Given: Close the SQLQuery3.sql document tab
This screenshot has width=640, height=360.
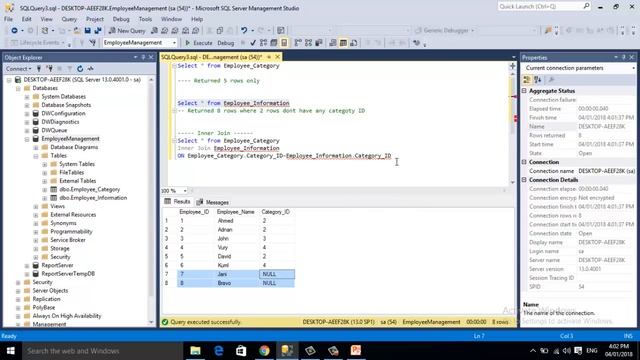Looking at the screenshot, I should pyautogui.click(x=278, y=57).
